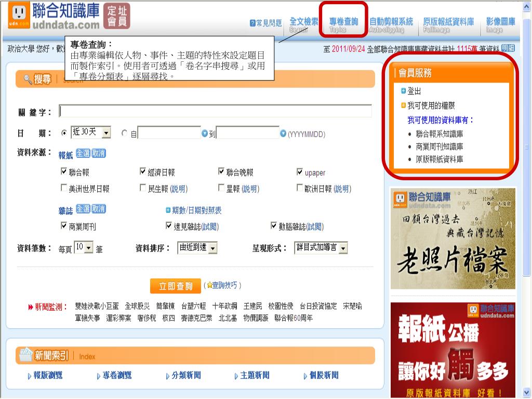Viewport: 532px width, 399px height.
Task: Click the folder icon in 新聞索引 header
Action: (x=26, y=355)
